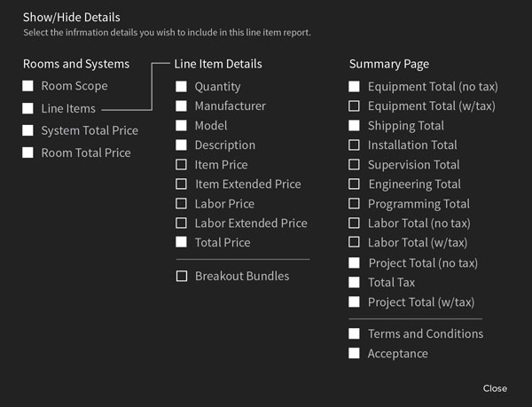The image size is (532, 407).
Task: Check Item Extended Price
Action: pos(181,184)
